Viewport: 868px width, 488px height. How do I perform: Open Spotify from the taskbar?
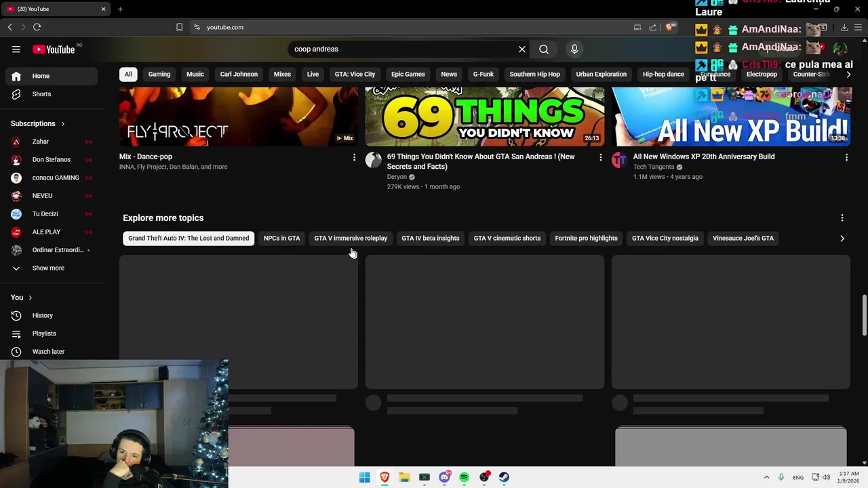(x=464, y=477)
